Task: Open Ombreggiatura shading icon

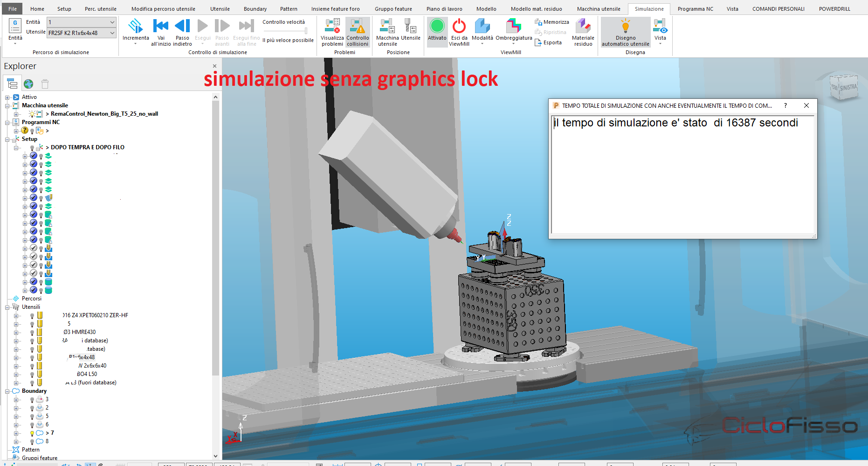Action: (514, 27)
